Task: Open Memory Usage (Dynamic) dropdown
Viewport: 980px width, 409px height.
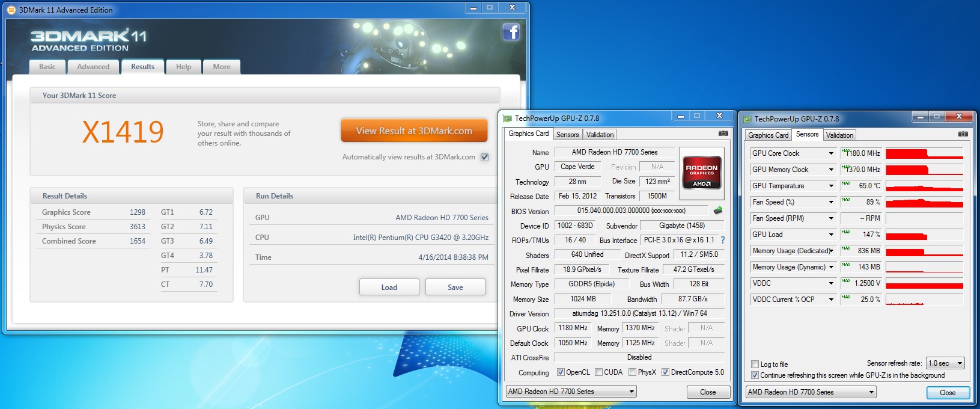Action: point(832,267)
